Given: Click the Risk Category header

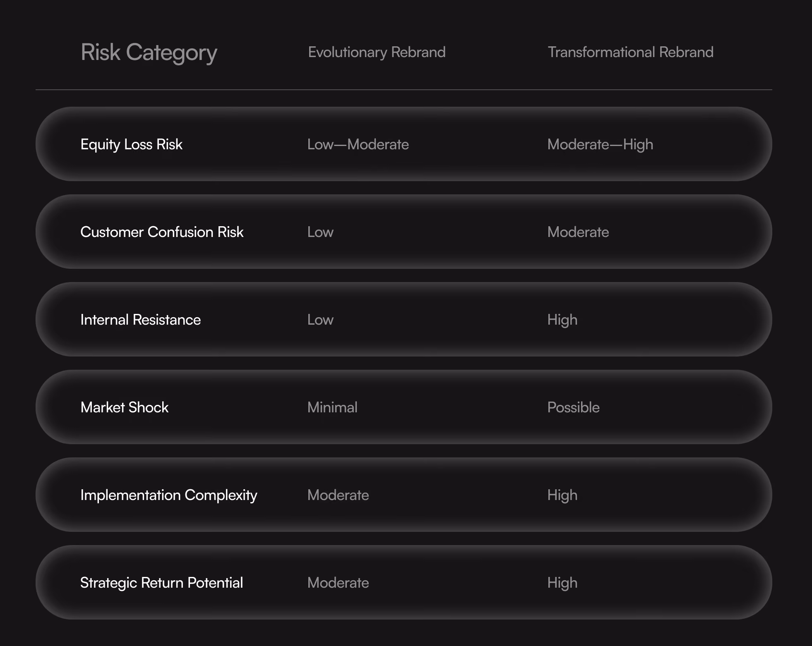Looking at the screenshot, I should [149, 53].
